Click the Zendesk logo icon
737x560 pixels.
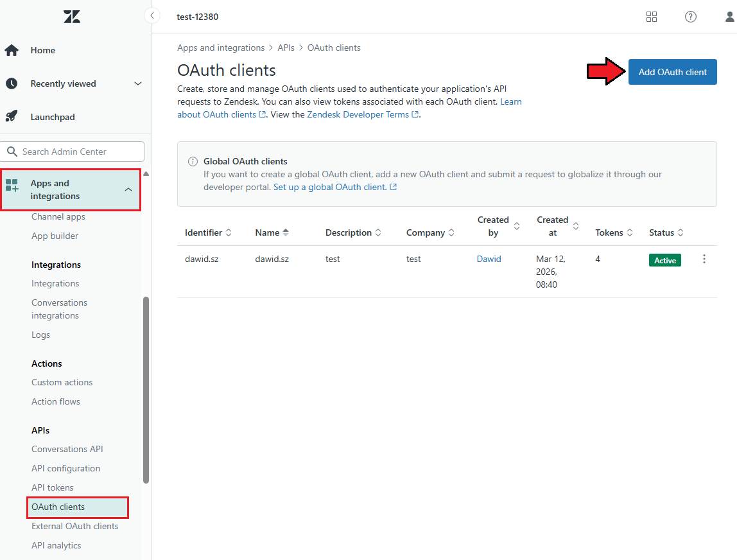coord(72,17)
